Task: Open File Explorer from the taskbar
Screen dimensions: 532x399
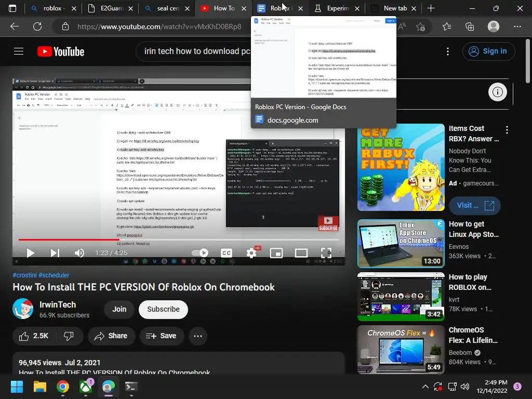Action: [x=39, y=387]
